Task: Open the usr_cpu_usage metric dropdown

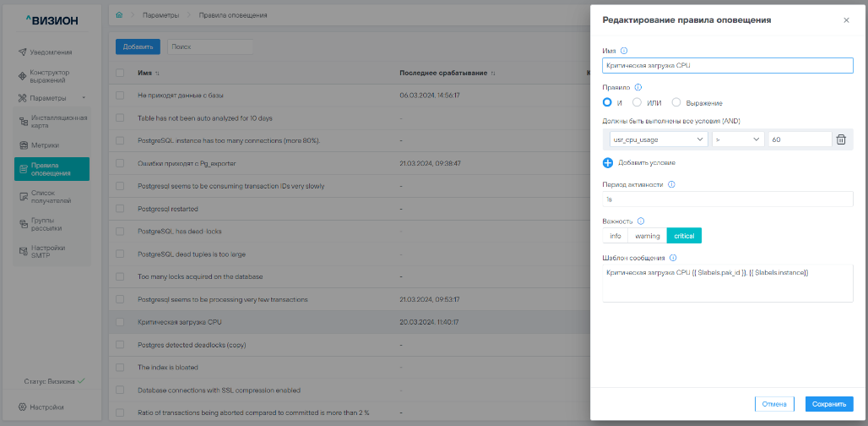Action: pyautogui.click(x=658, y=139)
